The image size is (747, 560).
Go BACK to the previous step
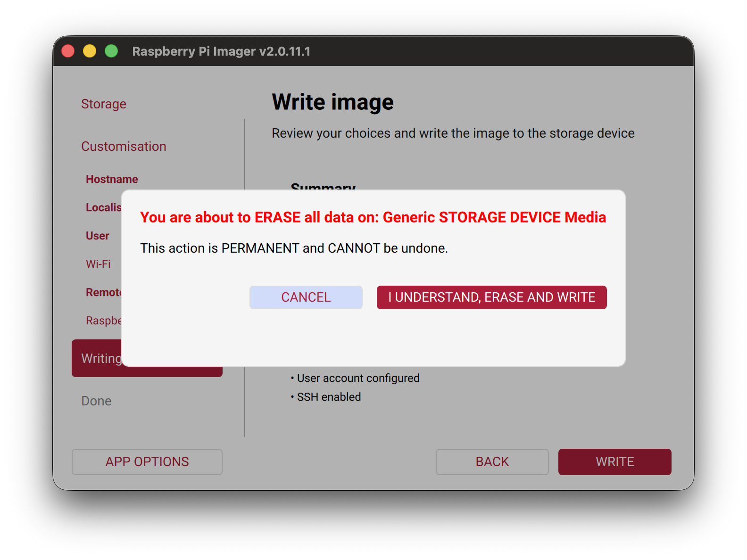tap(492, 462)
